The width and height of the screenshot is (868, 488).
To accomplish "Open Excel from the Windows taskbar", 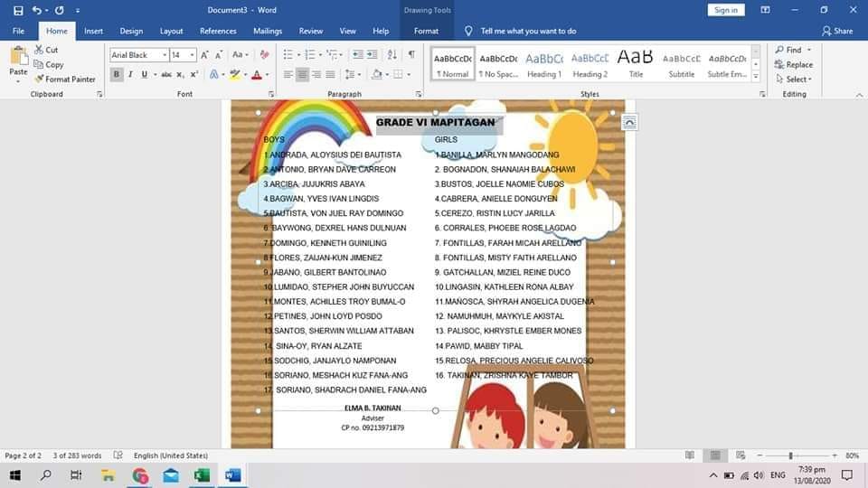I will [x=202, y=475].
